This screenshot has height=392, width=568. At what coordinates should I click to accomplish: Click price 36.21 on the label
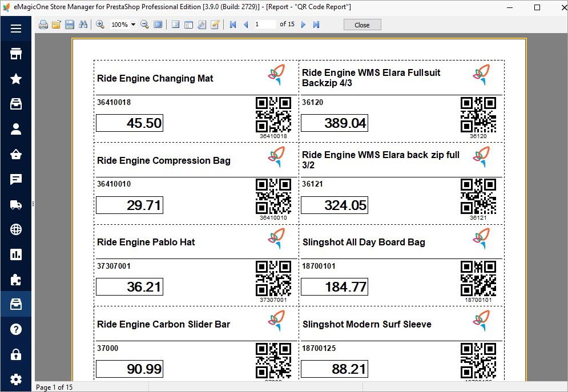(x=144, y=287)
